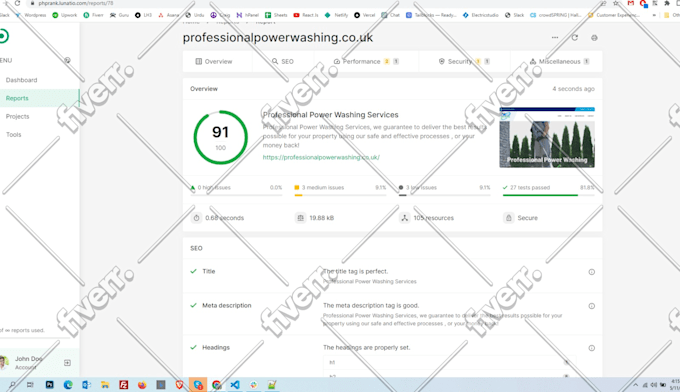Print the report using the printer icon
Screen dimensions: 680x392
click(594, 38)
